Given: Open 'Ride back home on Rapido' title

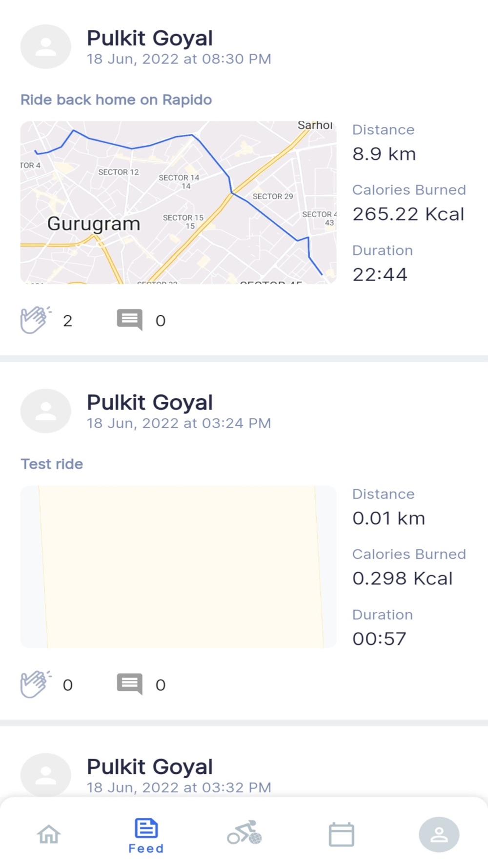Looking at the screenshot, I should click(116, 100).
